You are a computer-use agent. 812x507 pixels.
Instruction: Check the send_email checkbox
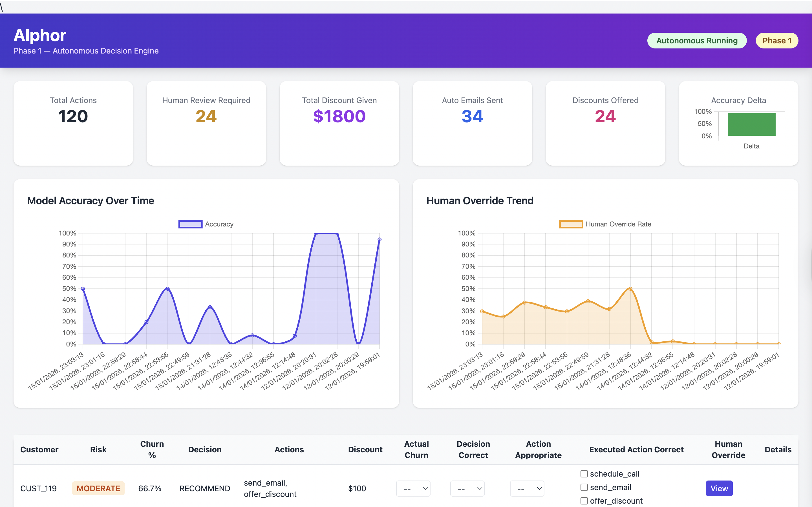[584, 487]
